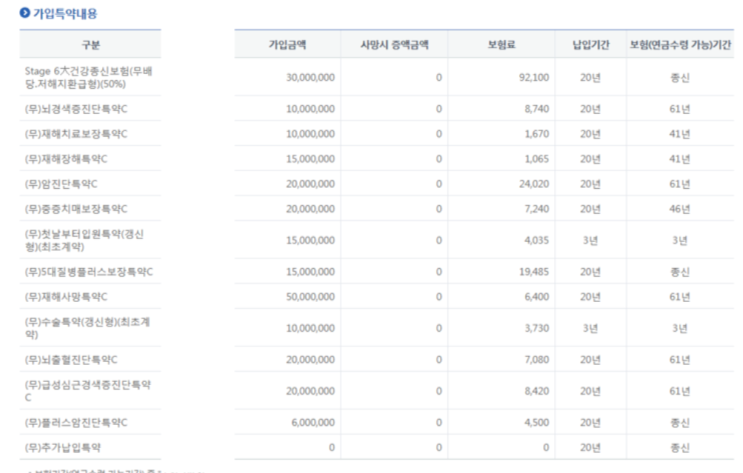Viewport: 743px width, 473px height.
Task: Click the 4,500 premium value
Action: coord(537,423)
